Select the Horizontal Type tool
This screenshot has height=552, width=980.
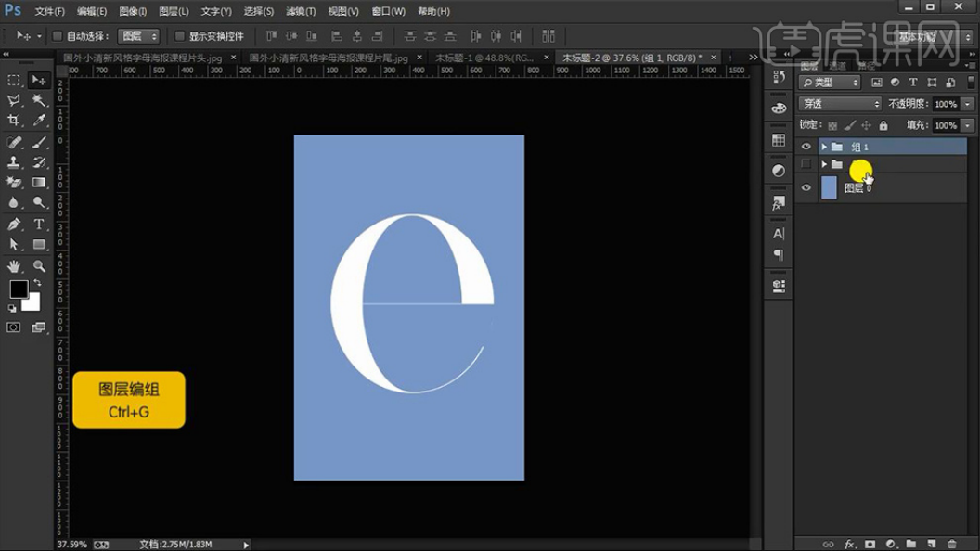[40, 225]
